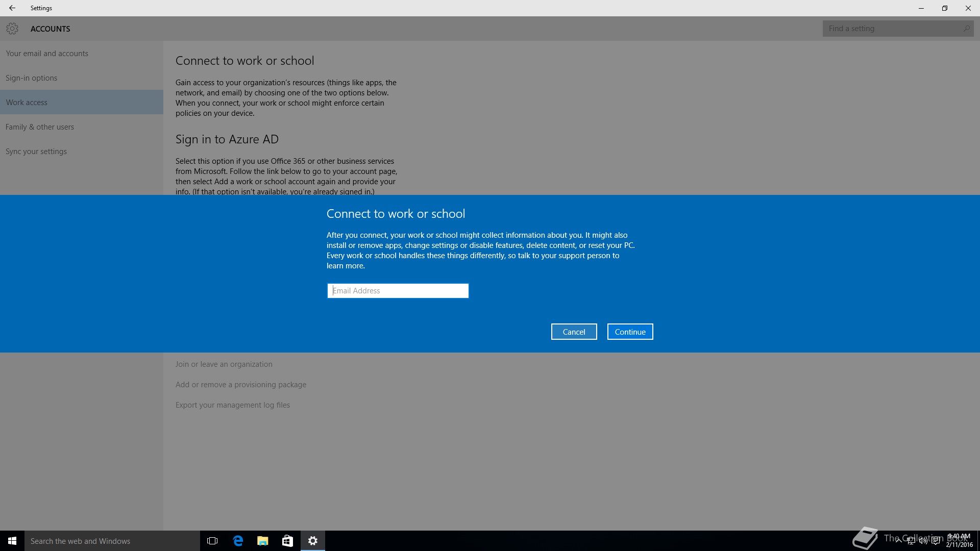
Task: Click the Connect to work or school dialog title
Action: pos(396,214)
